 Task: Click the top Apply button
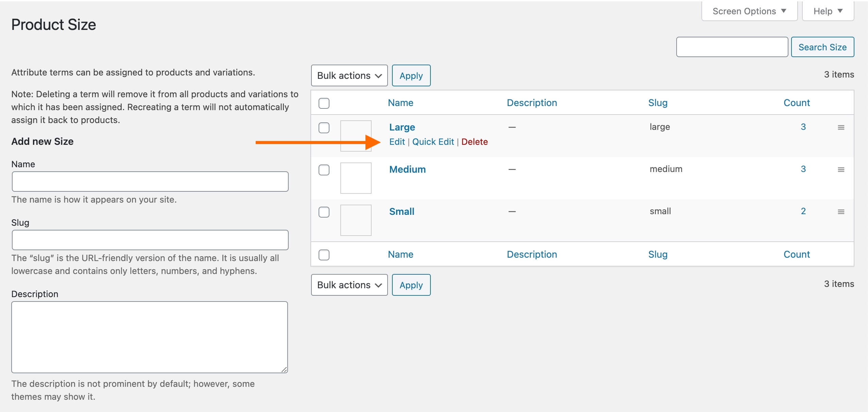[x=411, y=75]
